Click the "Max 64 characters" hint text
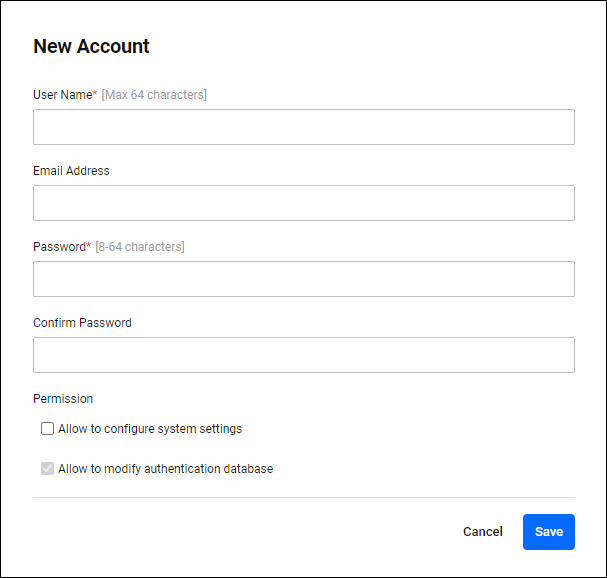Image resolution: width=607 pixels, height=578 pixels. pos(154,95)
